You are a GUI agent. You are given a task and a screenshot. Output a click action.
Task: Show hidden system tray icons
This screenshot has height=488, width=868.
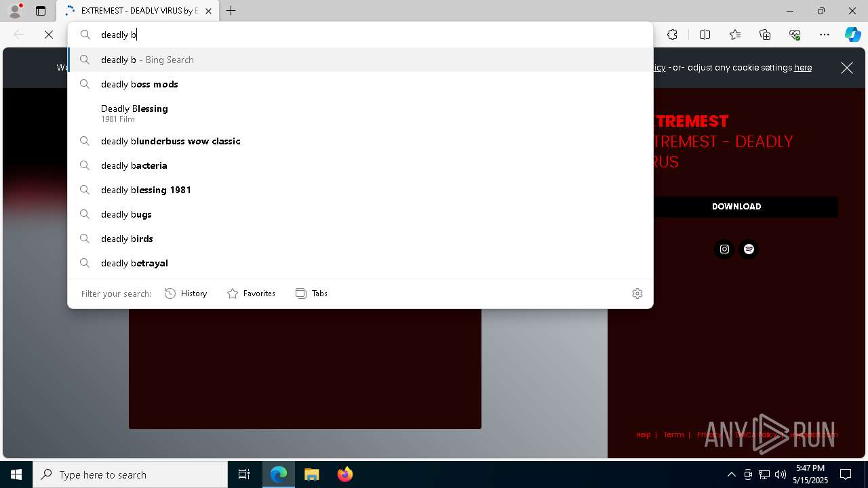point(731,474)
